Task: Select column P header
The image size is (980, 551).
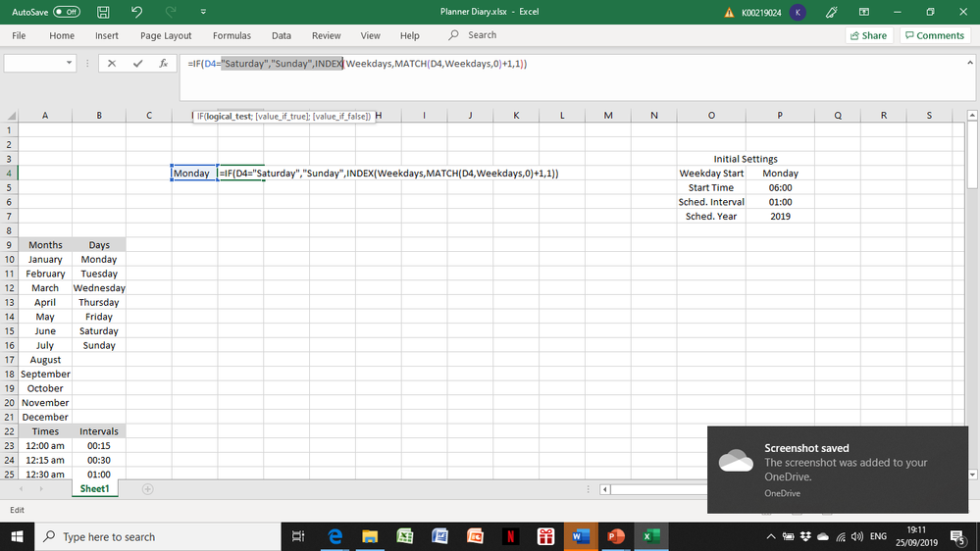Action: [780, 116]
